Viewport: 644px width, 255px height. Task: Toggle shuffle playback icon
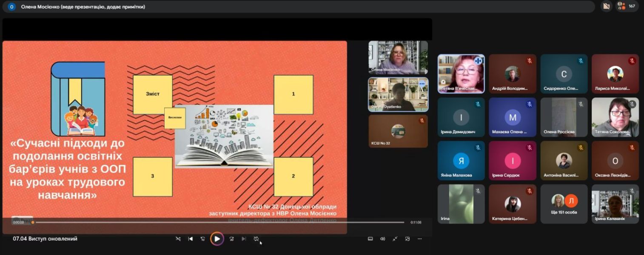[x=178, y=239]
